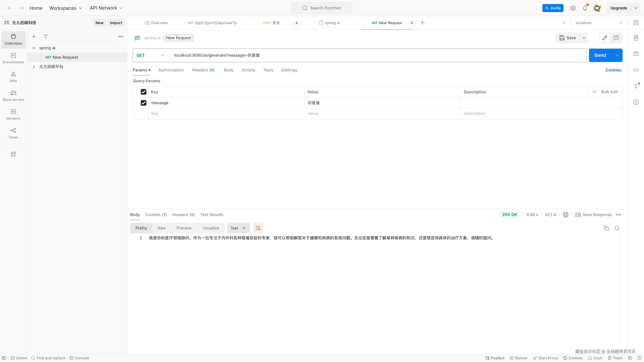Expand the 元九低碳平台 collection
The image size is (644, 362).
pyautogui.click(x=34, y=67)
